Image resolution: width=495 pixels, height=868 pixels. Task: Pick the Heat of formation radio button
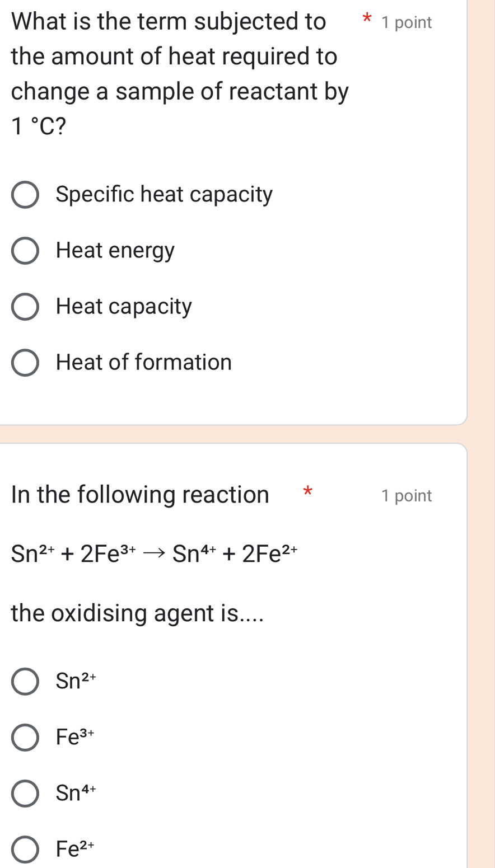(x=25, y=363)
